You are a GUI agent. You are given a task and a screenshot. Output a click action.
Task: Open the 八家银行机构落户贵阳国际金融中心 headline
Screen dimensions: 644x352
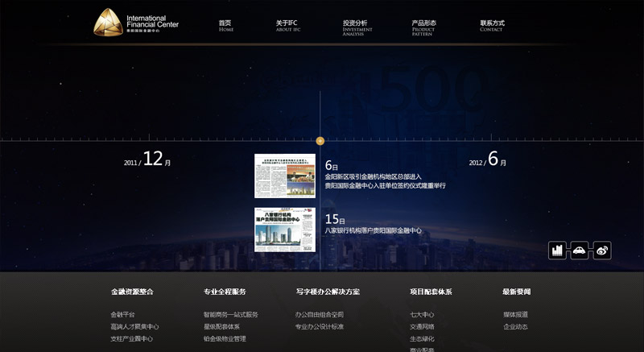tap(373, 230)
